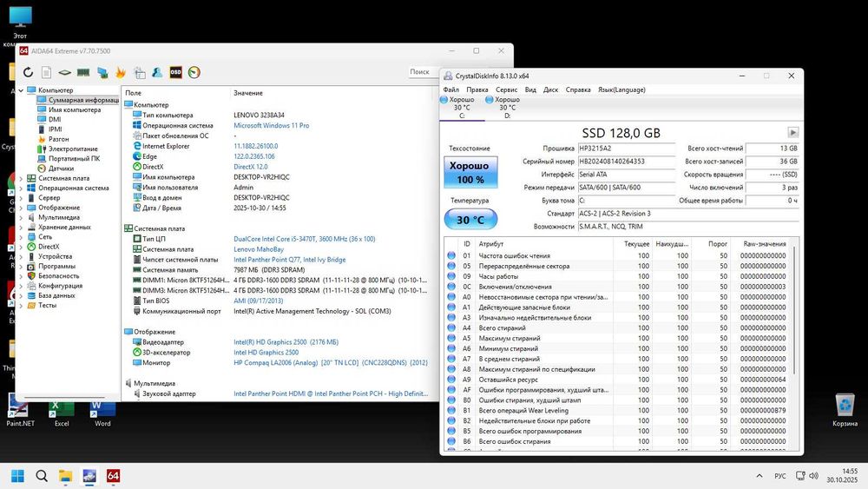Select the Paint.NET desktop shortcut
The image size is (868, 489).
(20, 410)
